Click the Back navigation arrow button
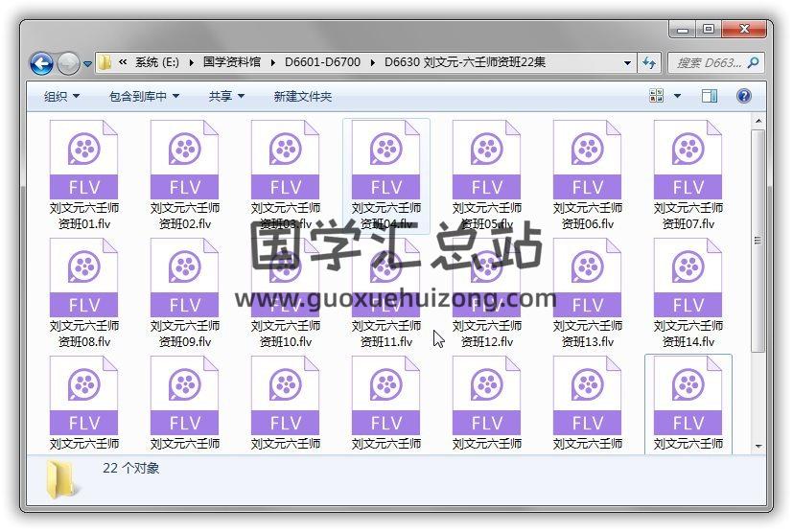Screen dimensions: 793x532 (41, 63)
